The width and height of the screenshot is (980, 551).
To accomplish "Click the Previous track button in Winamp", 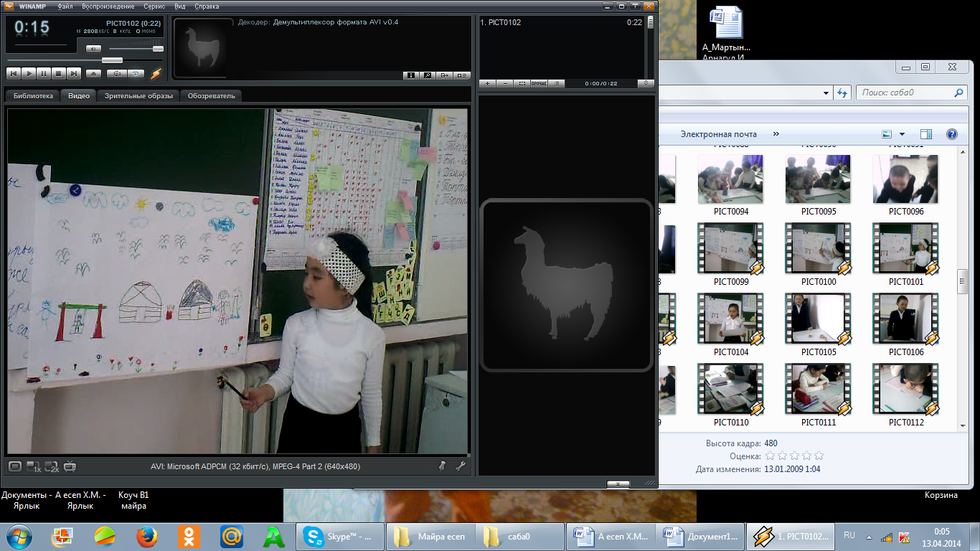I will click(x=13, y=73).
